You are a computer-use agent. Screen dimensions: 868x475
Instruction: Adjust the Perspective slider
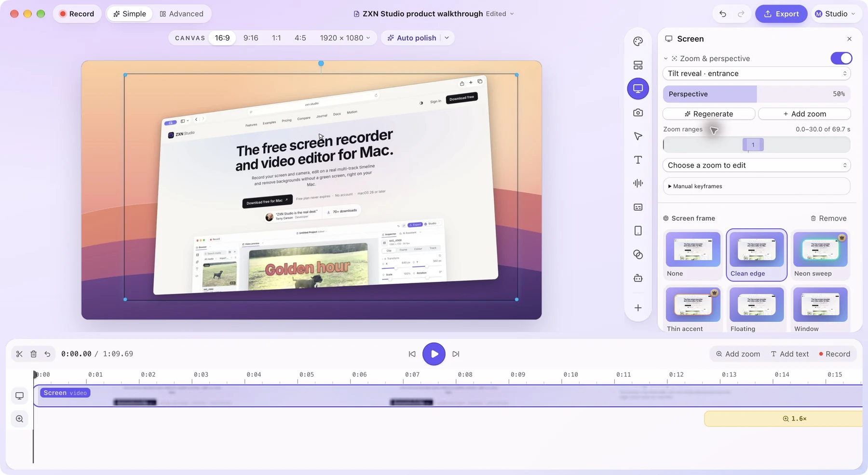coord(757,94)
